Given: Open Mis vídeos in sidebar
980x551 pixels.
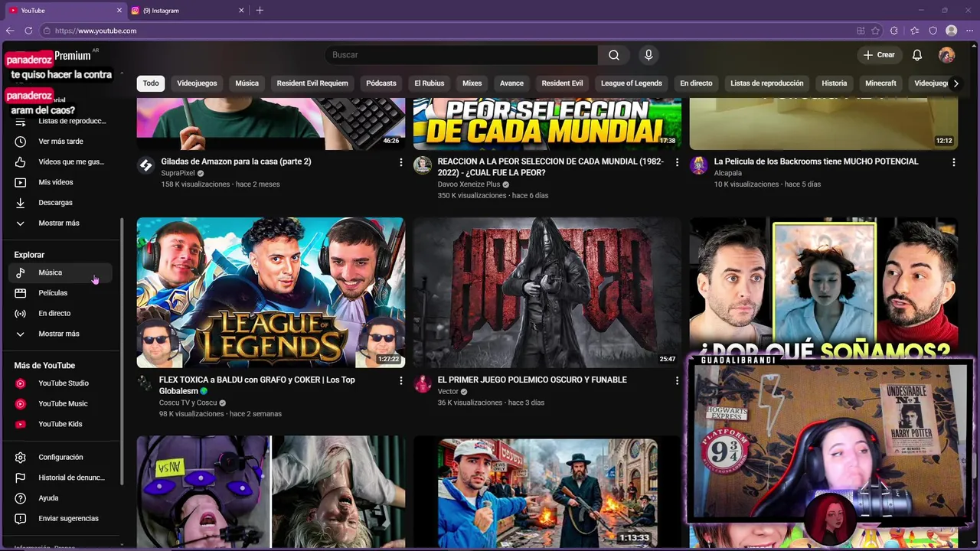Looking at the screenshot, I should coord(61,182).
